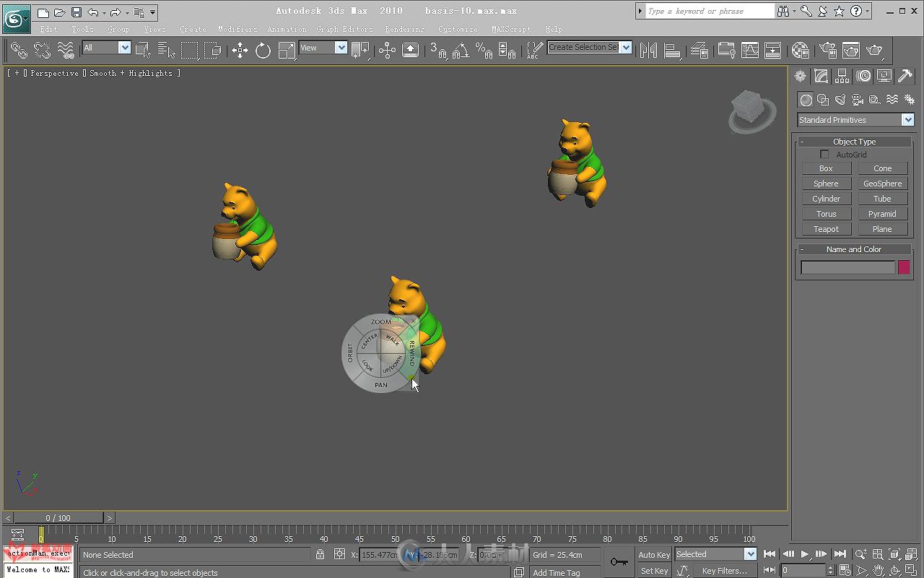The image size is (924, 578).
Task: Toggle Spinner Snap
Action: [507, 50]
